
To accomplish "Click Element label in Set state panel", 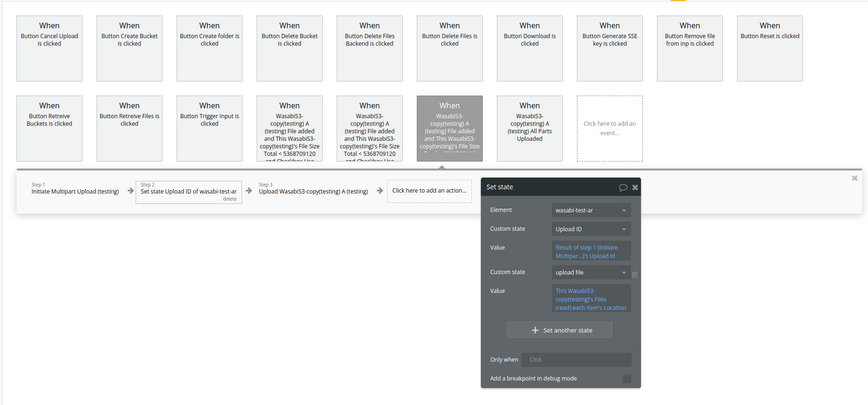I will point(501,210).
